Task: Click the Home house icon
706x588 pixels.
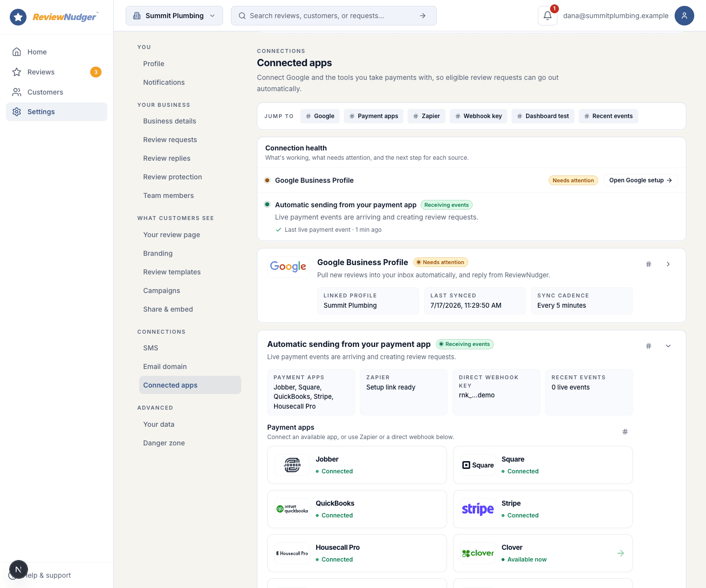Action: tap(17, 52)
